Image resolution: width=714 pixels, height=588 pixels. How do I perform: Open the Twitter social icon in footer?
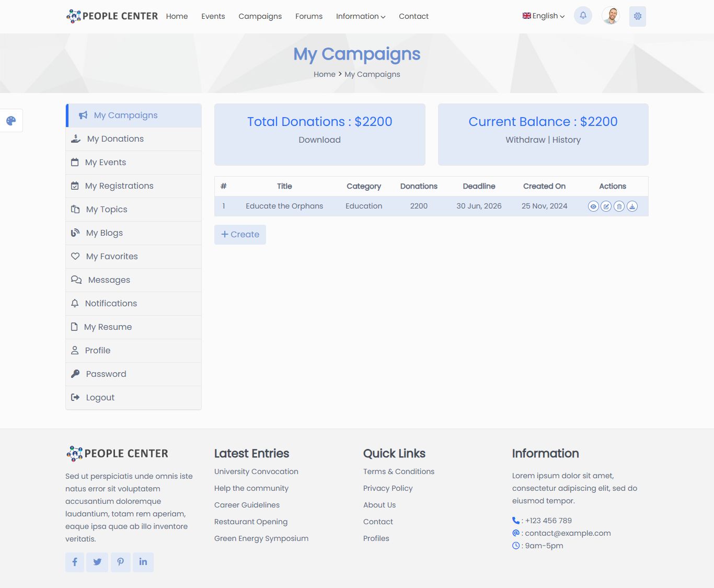click(x=97, y=562)
